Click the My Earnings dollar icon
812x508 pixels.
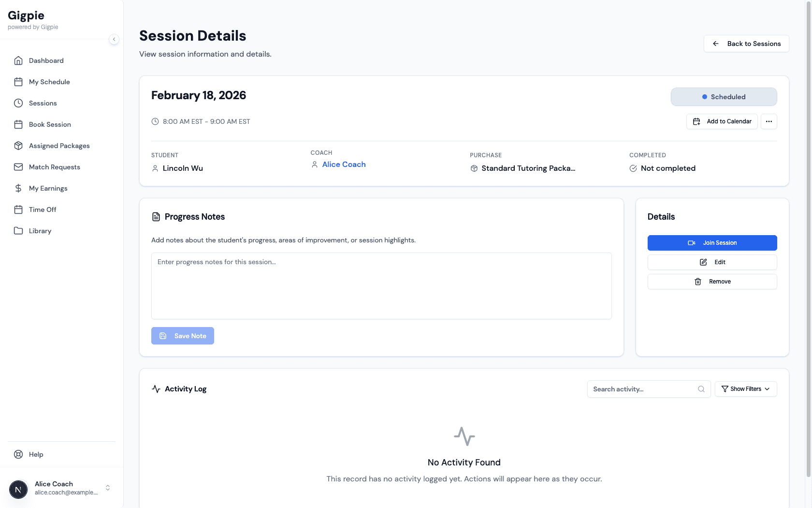click(18, 188)
